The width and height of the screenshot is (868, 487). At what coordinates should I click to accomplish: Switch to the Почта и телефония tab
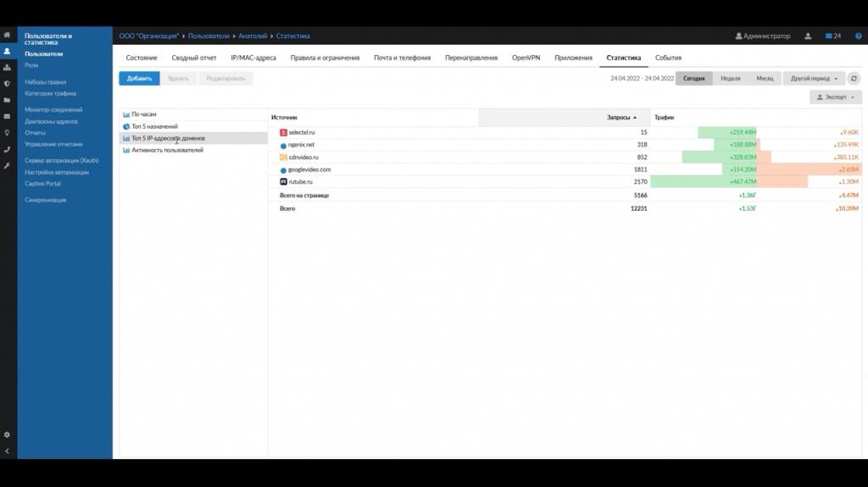(x=402, y=58)
